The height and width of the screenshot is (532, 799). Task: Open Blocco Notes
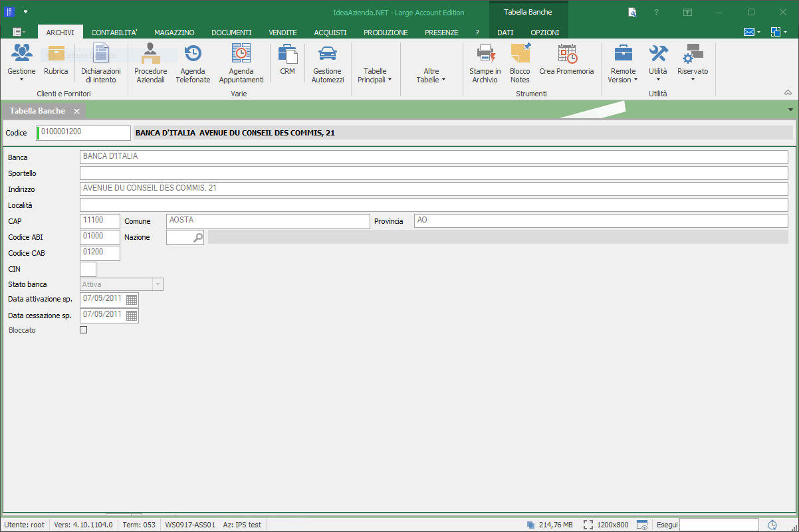pos(520,63)
